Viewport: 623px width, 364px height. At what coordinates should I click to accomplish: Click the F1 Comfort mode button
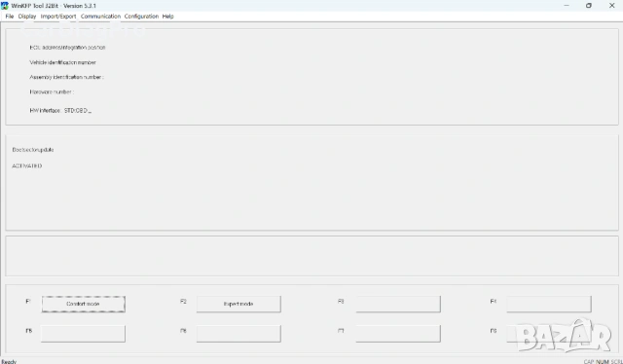84,304
